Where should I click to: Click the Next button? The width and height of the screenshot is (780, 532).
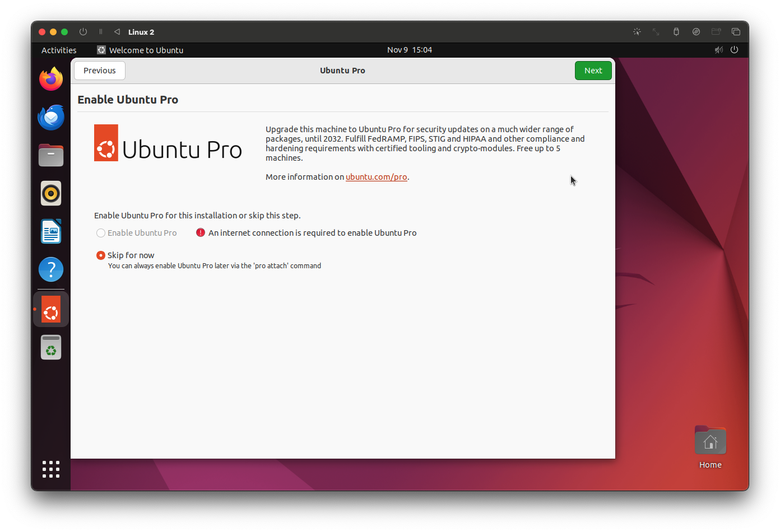(593, 71)
